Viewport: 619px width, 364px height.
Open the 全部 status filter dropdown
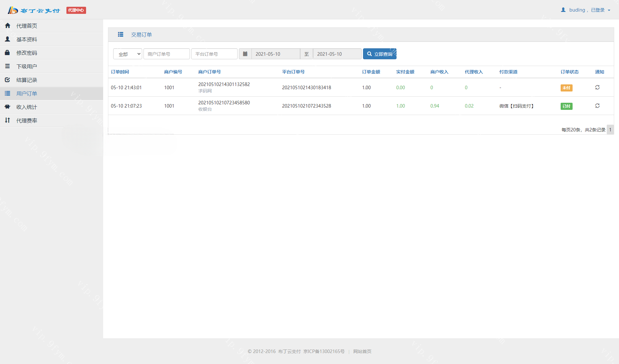128,54
